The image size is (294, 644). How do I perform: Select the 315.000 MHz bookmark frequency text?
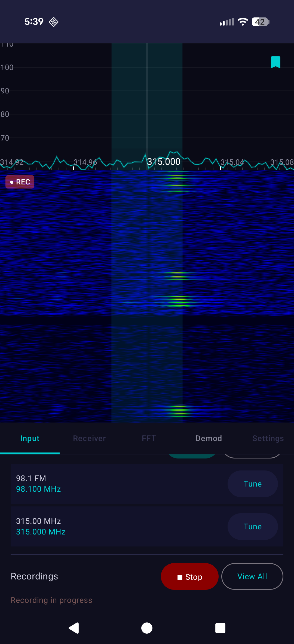(41, 532)
